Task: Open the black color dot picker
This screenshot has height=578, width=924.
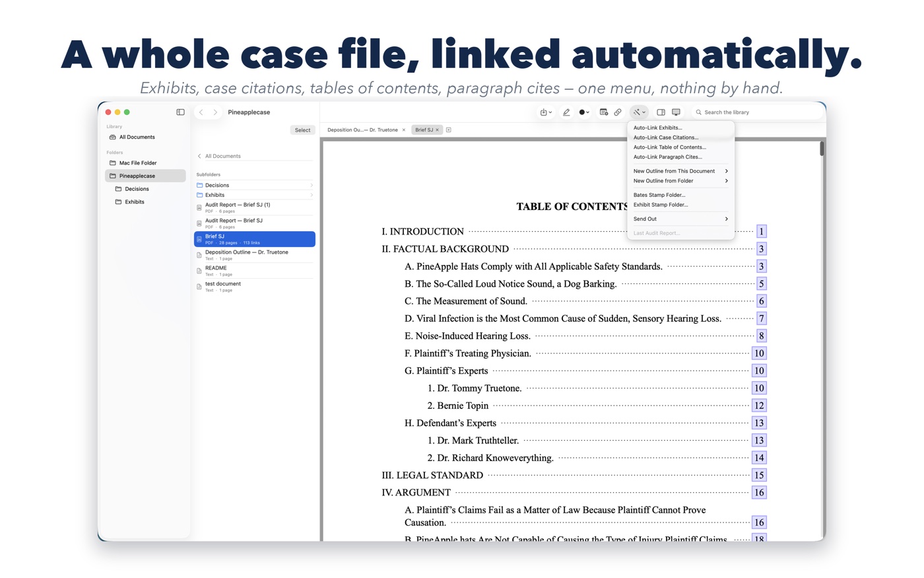Action: (584, 112)
